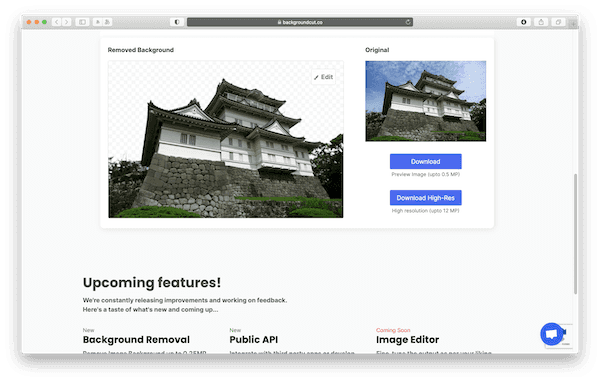Click Edit on the removed background image
Image resolution: width=600 pixels, height=382 pixels.
point(324,77)
